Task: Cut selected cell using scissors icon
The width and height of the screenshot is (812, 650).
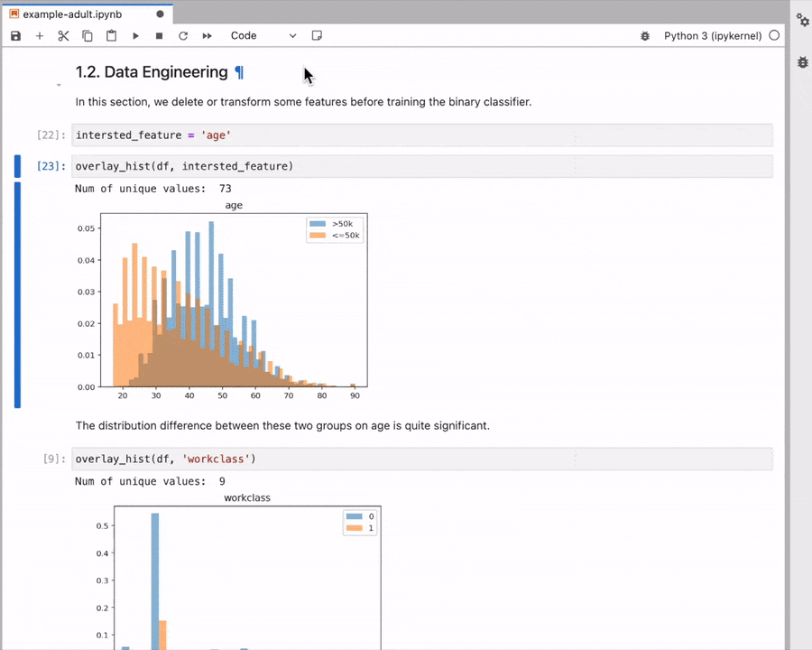Action: click(63, 36)
